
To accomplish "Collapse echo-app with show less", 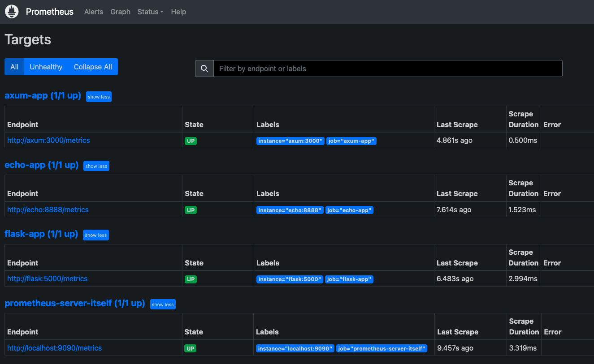I will click(x=96, y=166).
